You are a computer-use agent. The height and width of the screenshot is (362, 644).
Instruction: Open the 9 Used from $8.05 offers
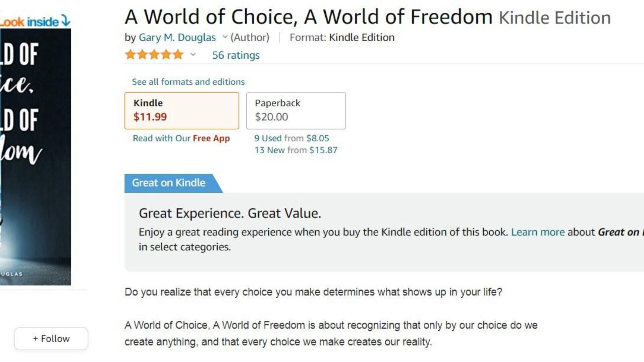click(x=291, y=138)
